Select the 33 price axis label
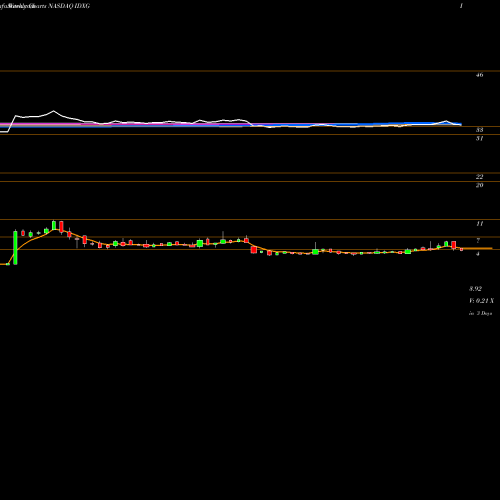 point(479,130)
